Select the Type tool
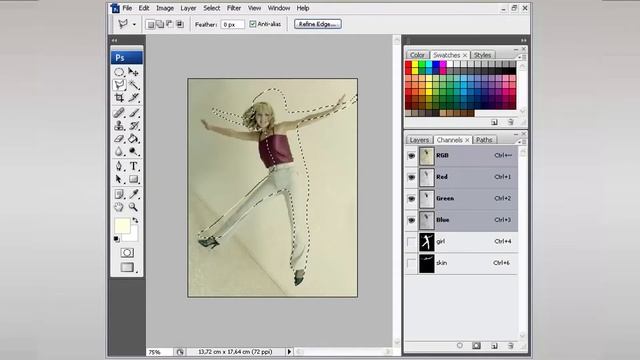 [x=133, y=166]
